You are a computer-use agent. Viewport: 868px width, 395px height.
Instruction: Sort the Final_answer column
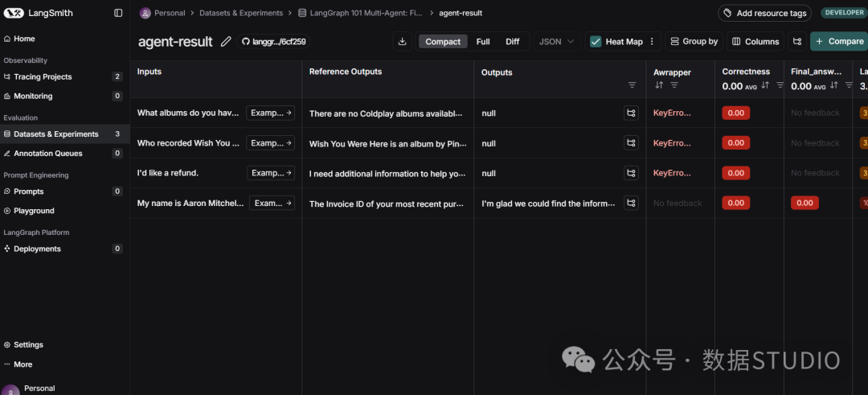click(833, 84)
